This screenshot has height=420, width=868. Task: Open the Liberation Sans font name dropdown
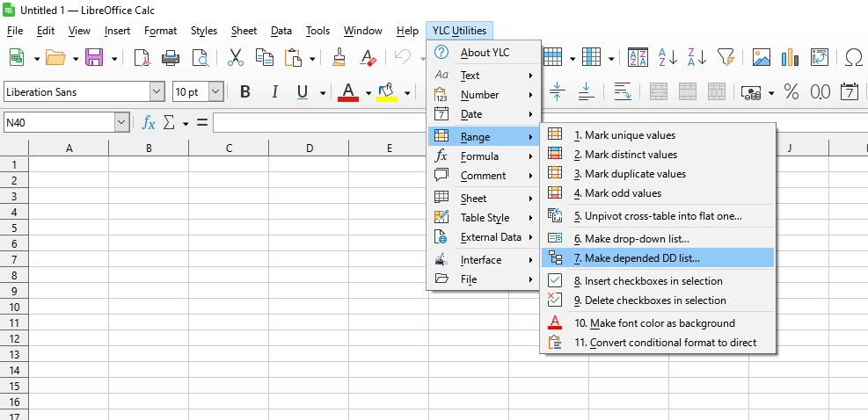157,92
